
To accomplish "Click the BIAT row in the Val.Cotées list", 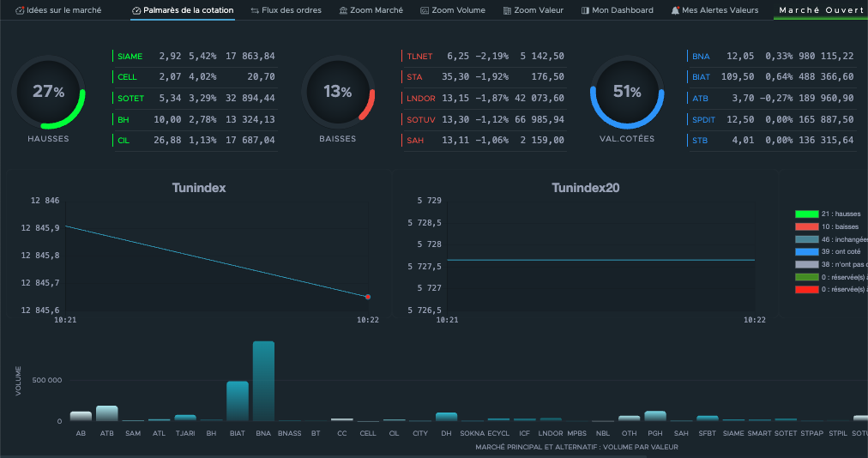I will pyautogui.click(x=701, y=77).
